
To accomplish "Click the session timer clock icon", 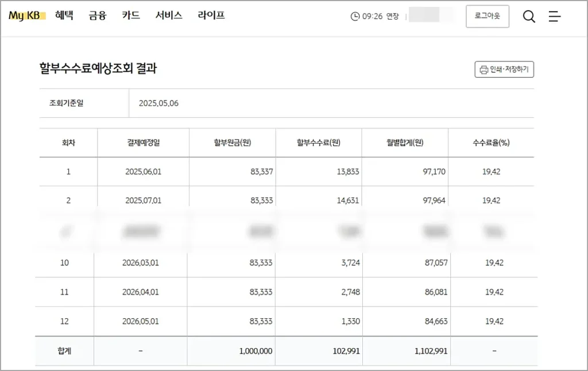I will coord(355,16).
